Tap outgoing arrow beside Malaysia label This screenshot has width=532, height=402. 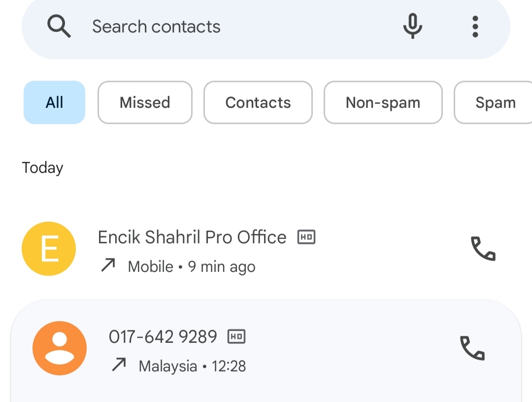119,366
